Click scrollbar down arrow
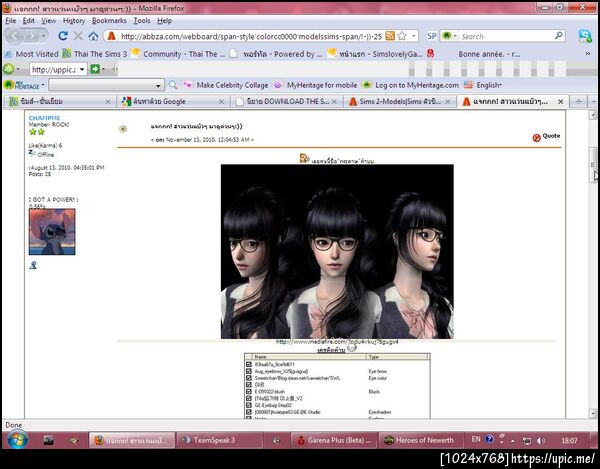The width and height of the screenshot is (600, 469). point(593,413)
